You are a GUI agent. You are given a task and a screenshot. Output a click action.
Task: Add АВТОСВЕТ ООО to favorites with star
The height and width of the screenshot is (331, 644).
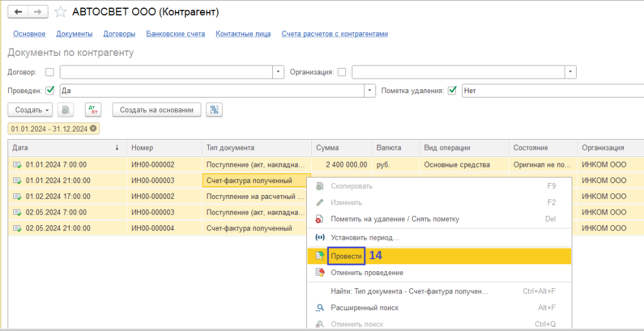click(x=60, y=12)
